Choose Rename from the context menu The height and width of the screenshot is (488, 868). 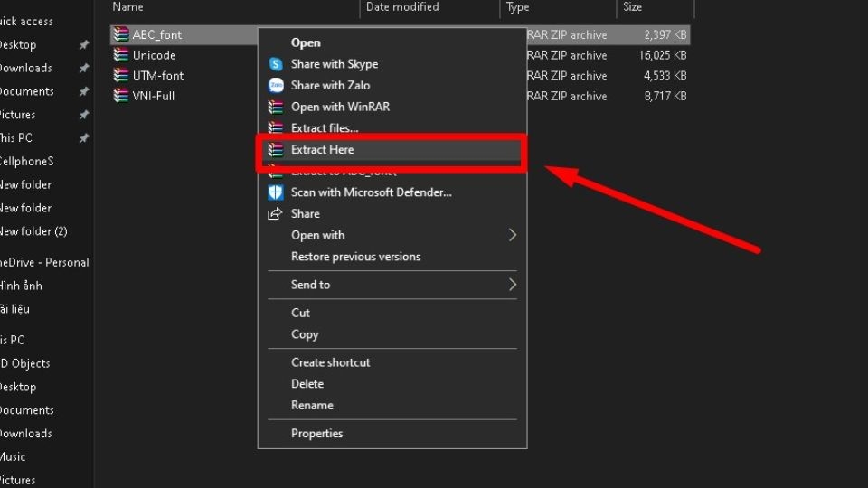tap(312, 405)
